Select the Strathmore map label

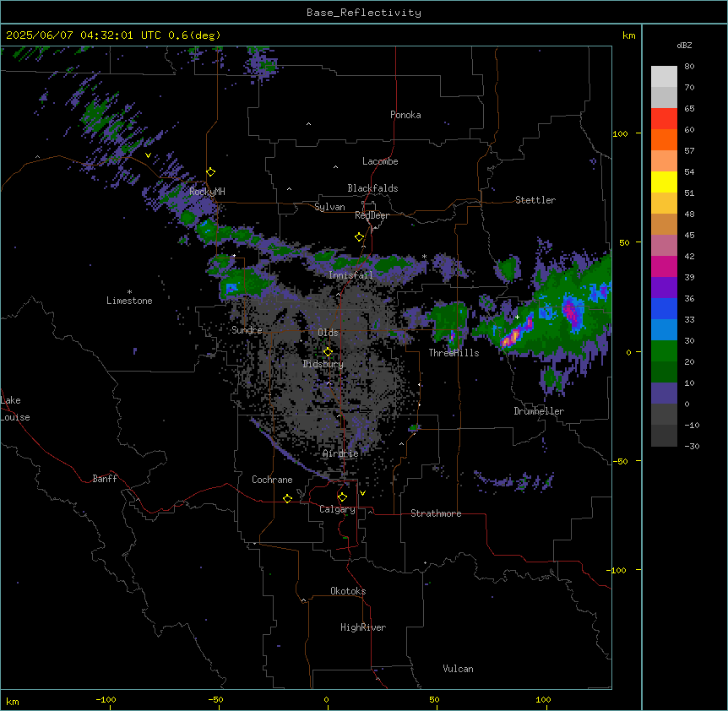[x=436, y=513]
